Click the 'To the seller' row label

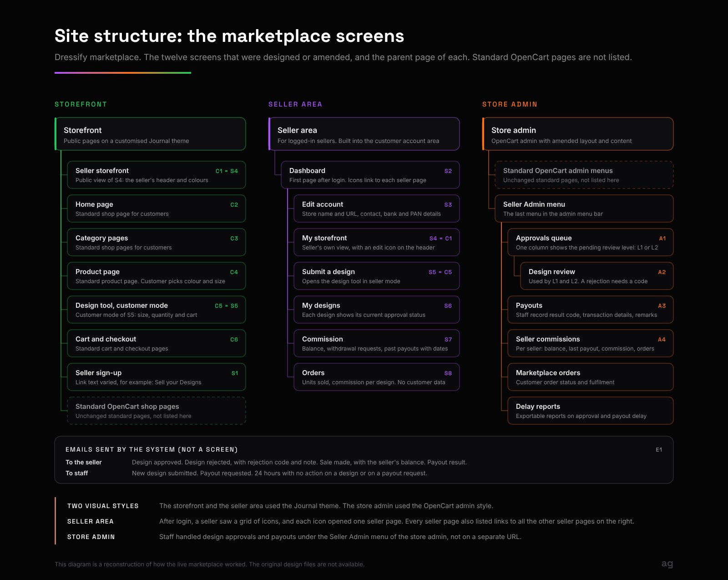tap(84, 462)
